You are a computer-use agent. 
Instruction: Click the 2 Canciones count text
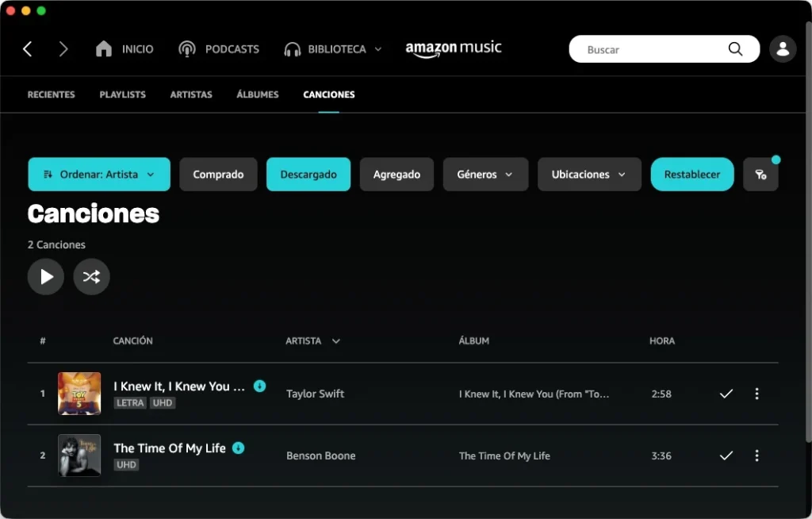(56, 244)
